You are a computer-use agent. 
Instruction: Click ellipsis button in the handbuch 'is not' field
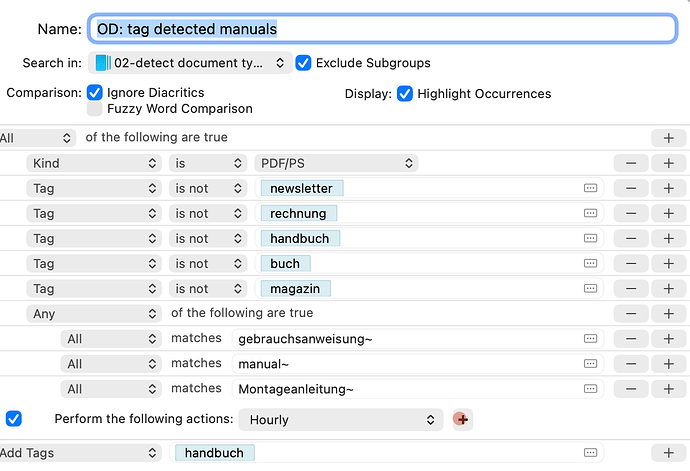pos(590,239)
